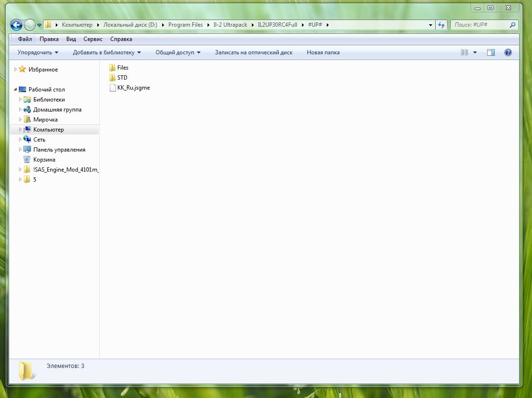This screenshot has height=398, width=532.
Task: Expand the Мирочка tree node
Action: [20, 119]
